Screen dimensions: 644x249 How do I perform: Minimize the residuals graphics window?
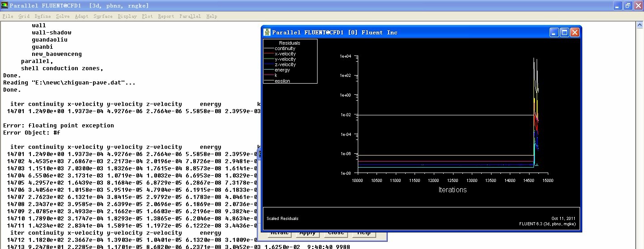554,32
